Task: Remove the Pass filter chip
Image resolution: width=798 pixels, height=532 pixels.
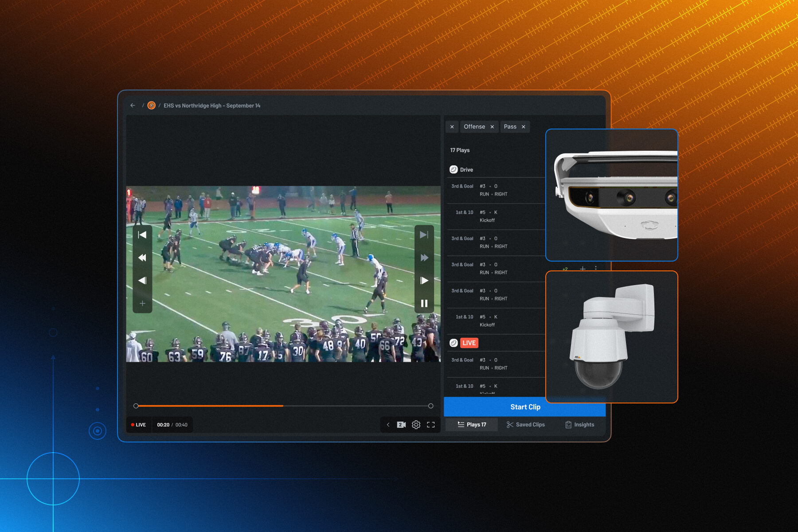Action: pyautogui.click(x=524, y=127)
